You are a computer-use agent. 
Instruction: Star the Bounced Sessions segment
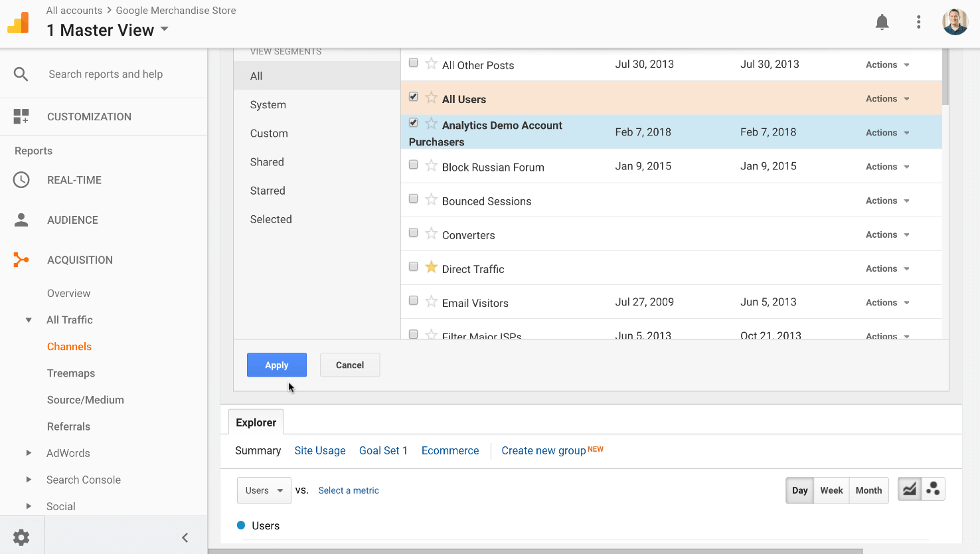(431, 199)
